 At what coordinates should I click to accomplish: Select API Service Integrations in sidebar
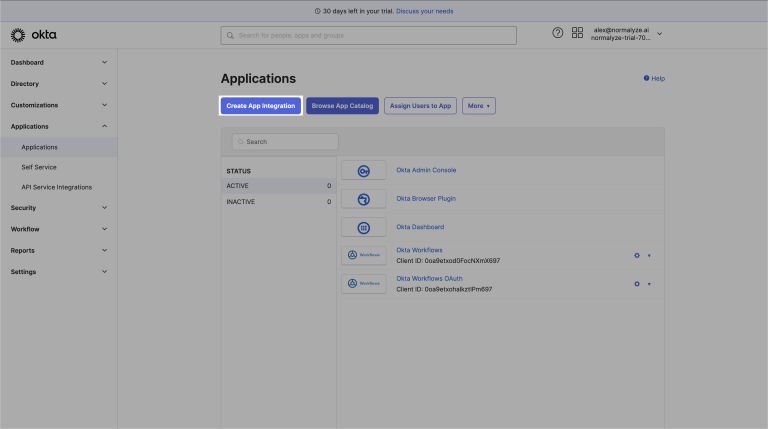point(57,187)
